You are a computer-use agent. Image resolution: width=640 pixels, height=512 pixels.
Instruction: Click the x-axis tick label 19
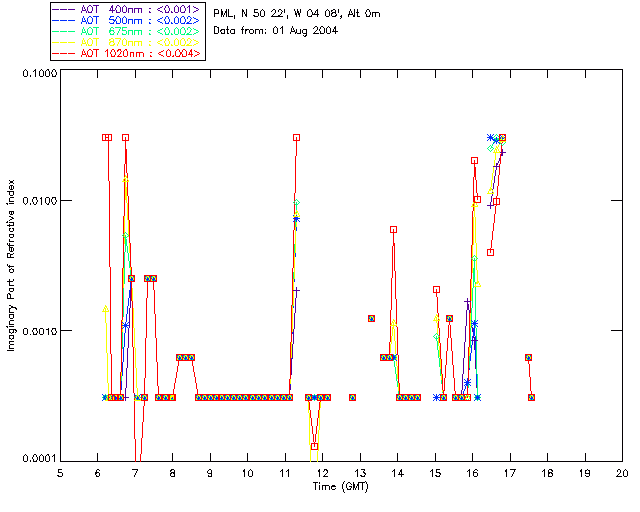(x=584, y=473)
